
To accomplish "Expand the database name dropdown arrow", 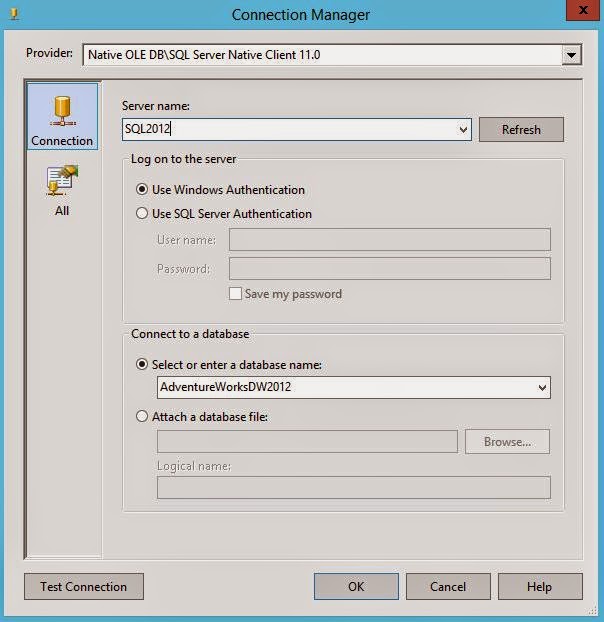I will point(542,388).
